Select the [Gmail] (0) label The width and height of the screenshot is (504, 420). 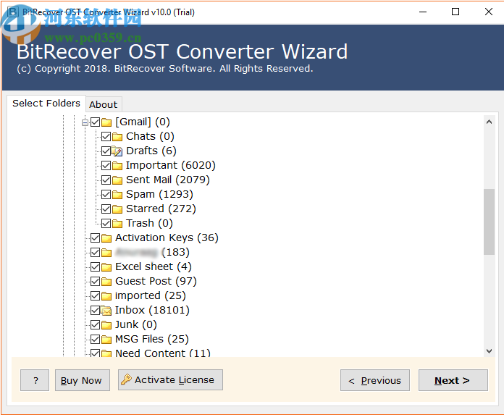pyautogui.click(x=143, y=122)
